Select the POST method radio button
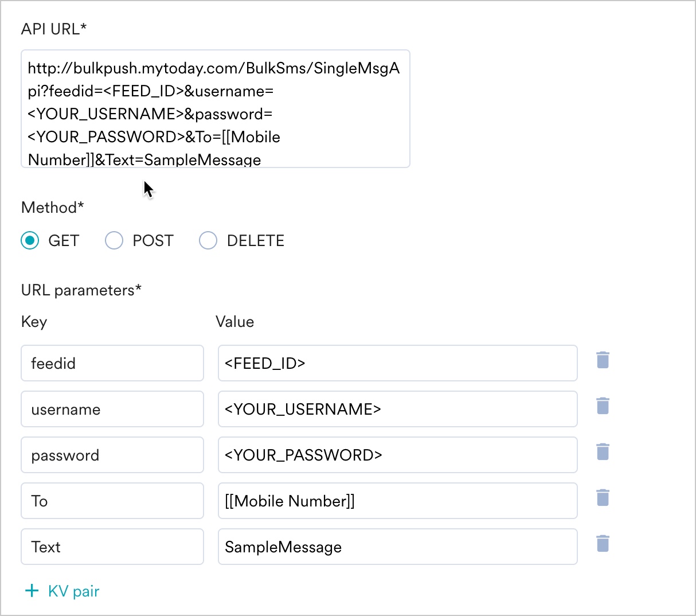This screenshot has height=616, width=696. click(x=114, y=240)
